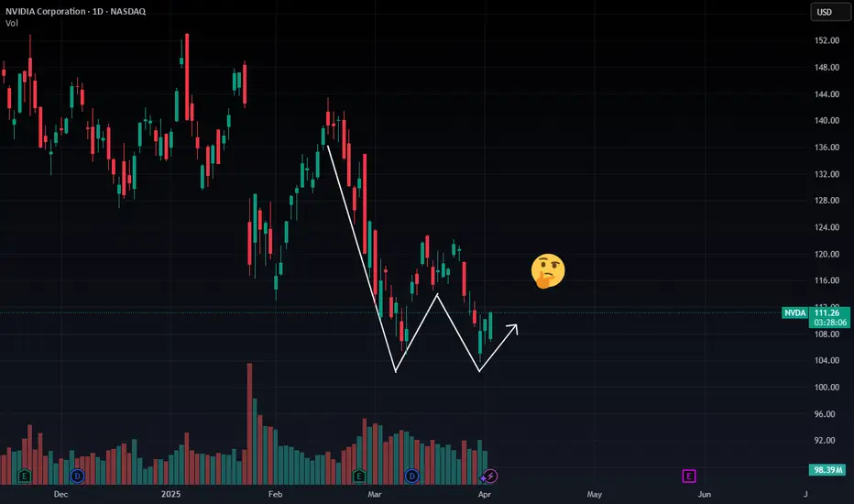Click the Mar label on the time axis
The image size is (854, 504).
(x=375, y=494)
